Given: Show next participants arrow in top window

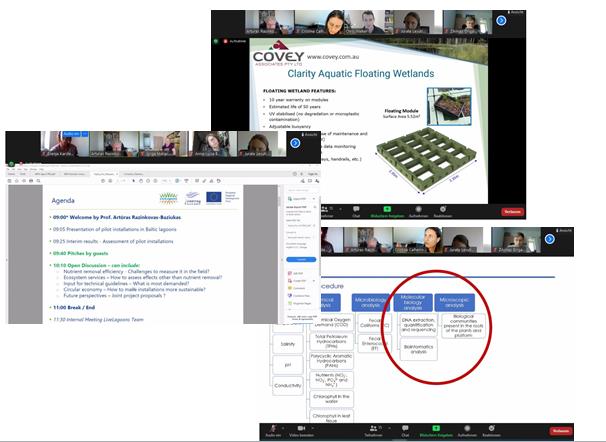Looking at the screenshot, I should pyautogui.click(x=501, y=20).
